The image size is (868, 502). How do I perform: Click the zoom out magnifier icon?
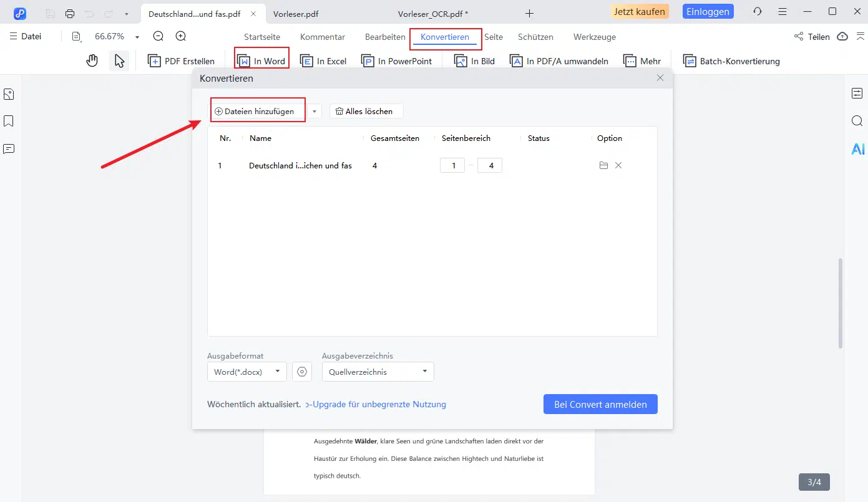[x=158, y=36]
